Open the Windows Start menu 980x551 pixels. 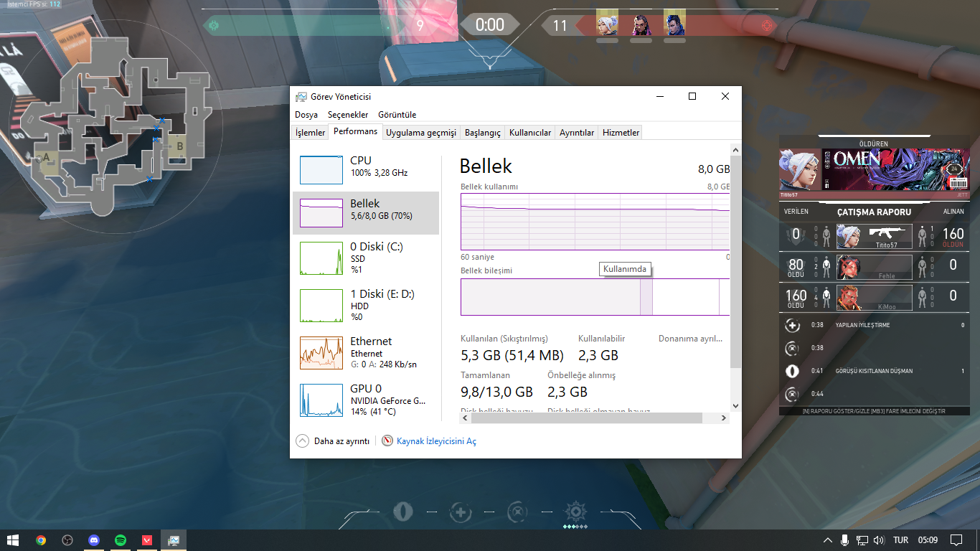[x=13, y=540]
